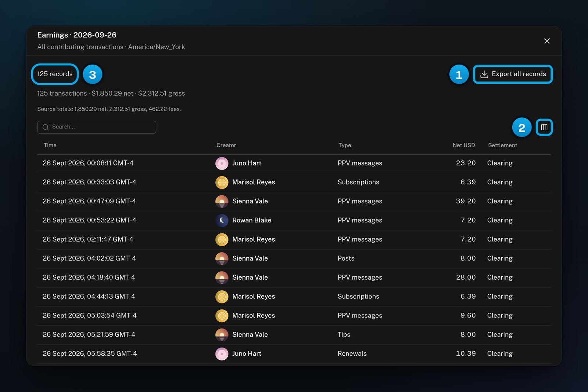Click Sienna Vale avatar in 05:21:59 row
This screenshot has width=588, height=392.
(222, 335)
